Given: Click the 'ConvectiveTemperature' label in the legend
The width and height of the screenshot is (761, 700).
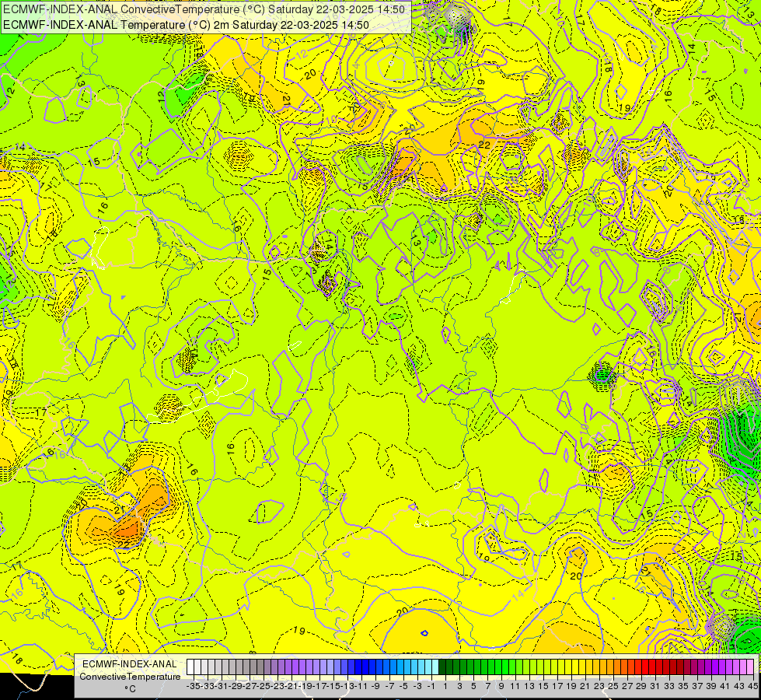Looking at the screenshot, I should click(130, 676).
